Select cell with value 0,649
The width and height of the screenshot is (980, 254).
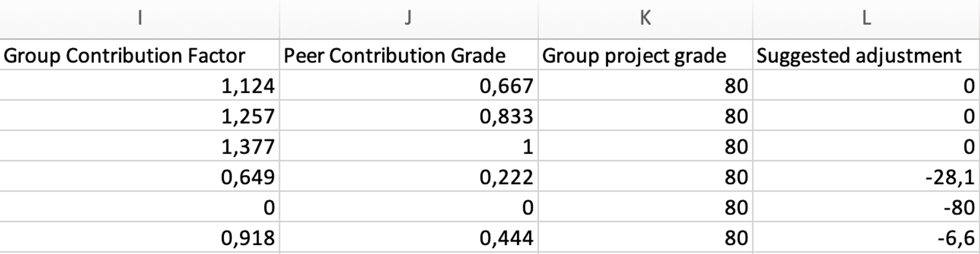point(140,176)
